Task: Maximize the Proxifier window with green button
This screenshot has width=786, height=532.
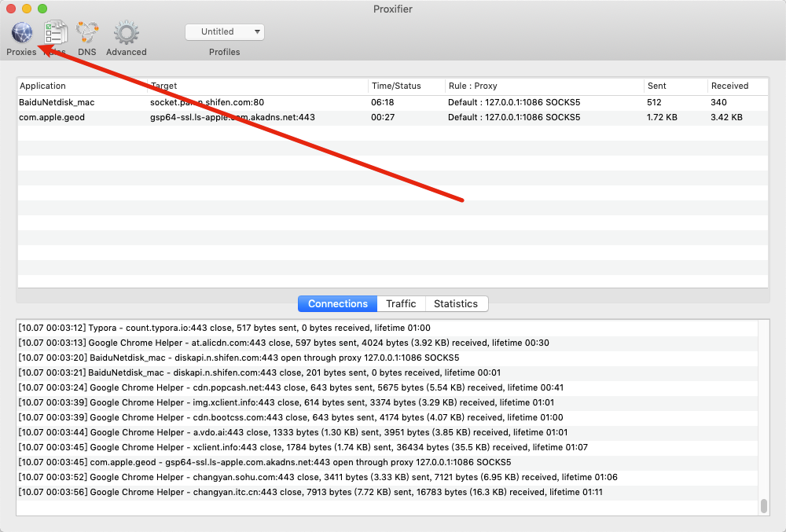Action: pyautogui.click(x=42, y=9)
